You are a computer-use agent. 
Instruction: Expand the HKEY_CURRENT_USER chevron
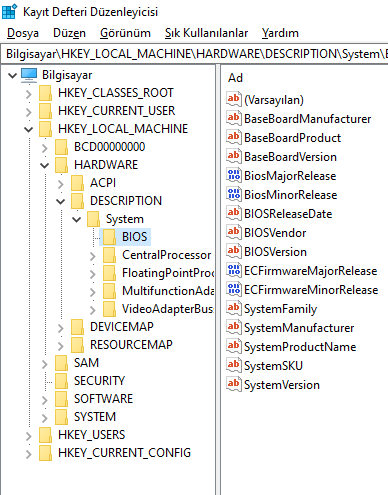[x=29, y=112]
